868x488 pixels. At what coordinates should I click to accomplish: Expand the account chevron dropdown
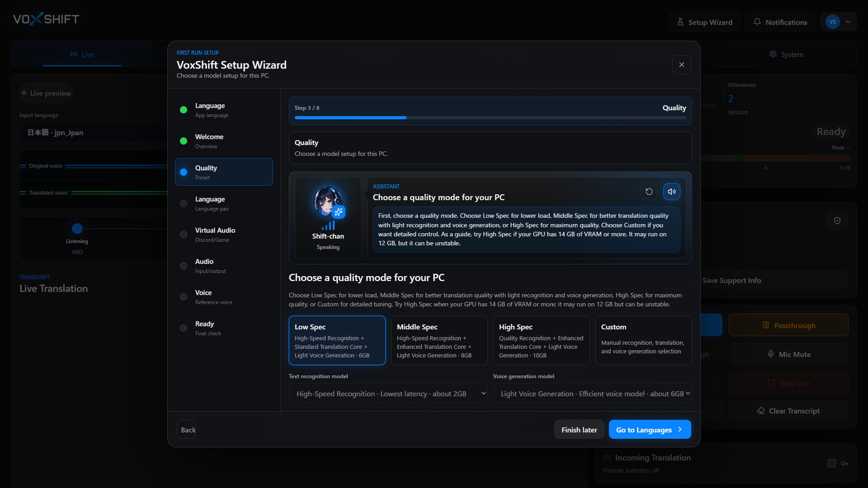848,22
